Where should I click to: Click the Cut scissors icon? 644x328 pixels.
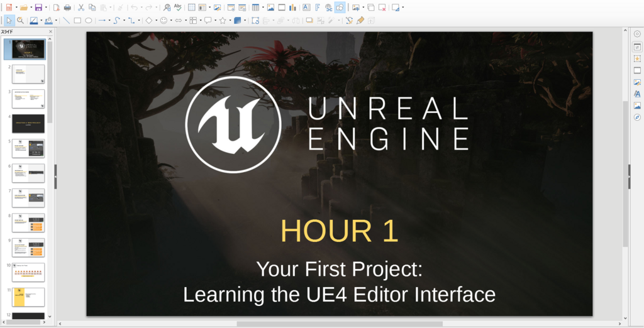point(81,8)
